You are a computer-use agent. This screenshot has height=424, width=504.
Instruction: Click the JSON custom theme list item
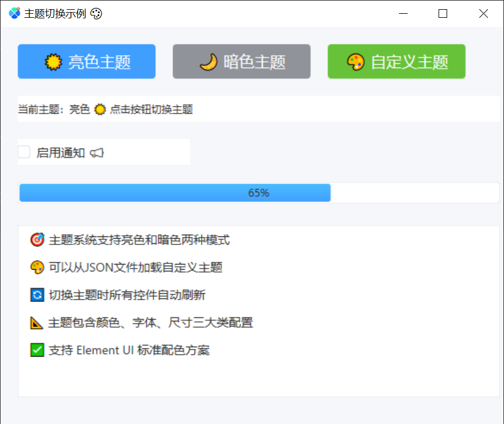[x=127, y=267]
